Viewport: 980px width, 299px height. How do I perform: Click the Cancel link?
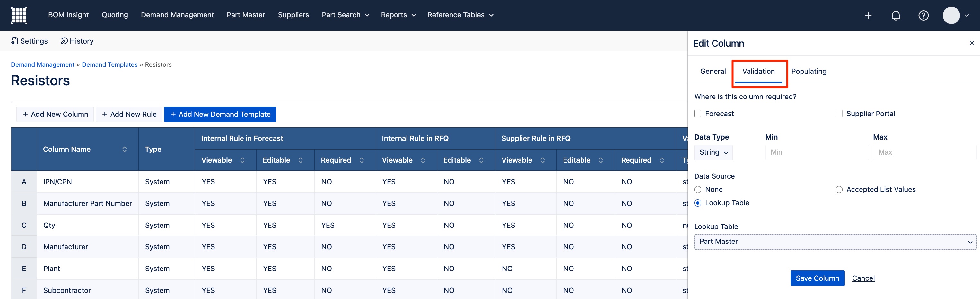863,278
